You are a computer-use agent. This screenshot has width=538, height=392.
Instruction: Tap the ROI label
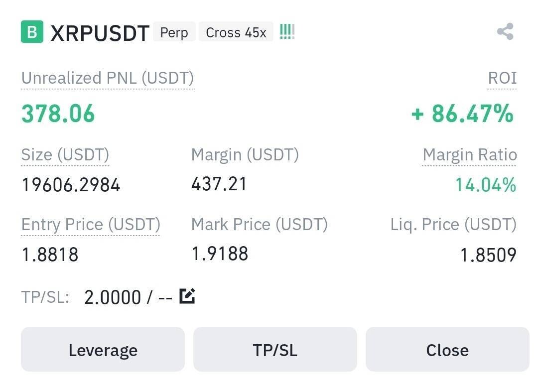point(502,78)
